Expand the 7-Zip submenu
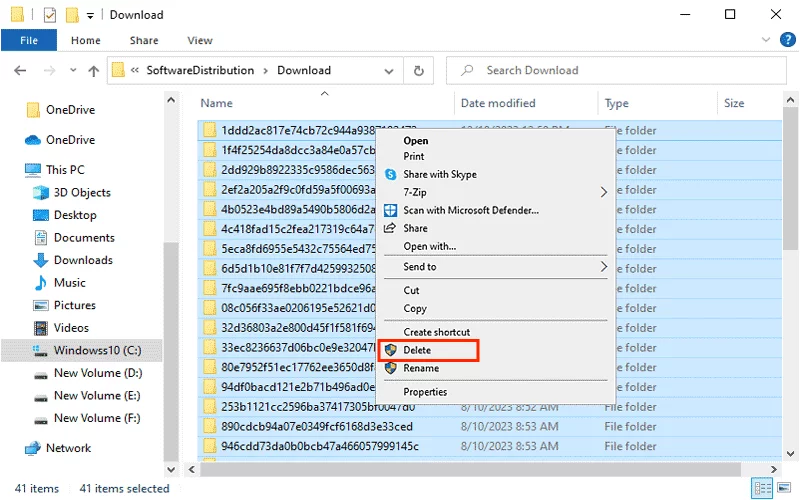Image resolution: width=800 pixels, height=500 pixels. [x=495, y=192]
